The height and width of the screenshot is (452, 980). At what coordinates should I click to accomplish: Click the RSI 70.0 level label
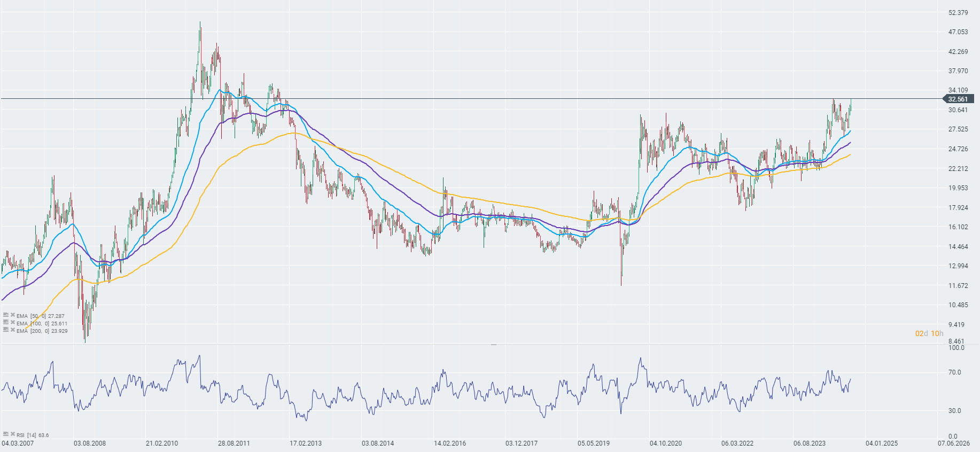[x=954, y=372]
